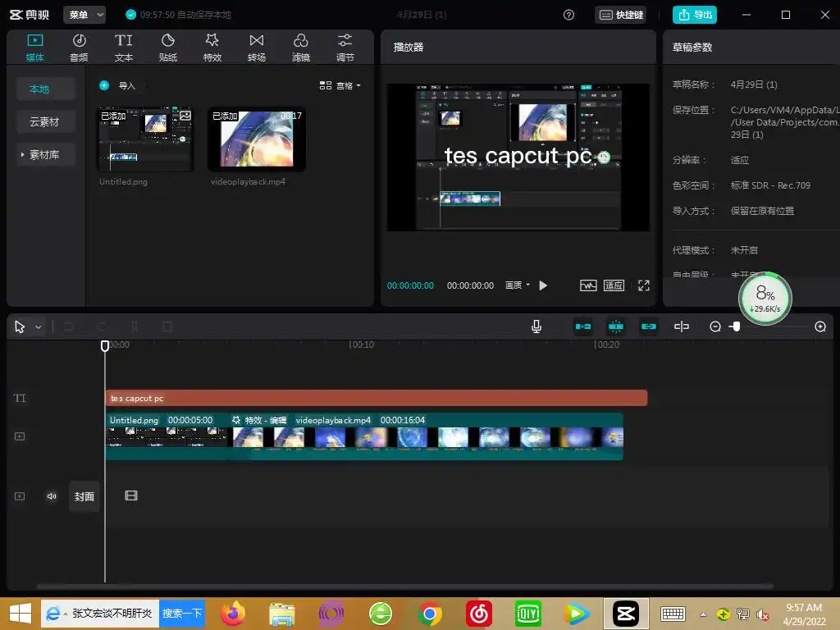Click the 封面 cover button
The image size is (840, 630).
point(84,496)
